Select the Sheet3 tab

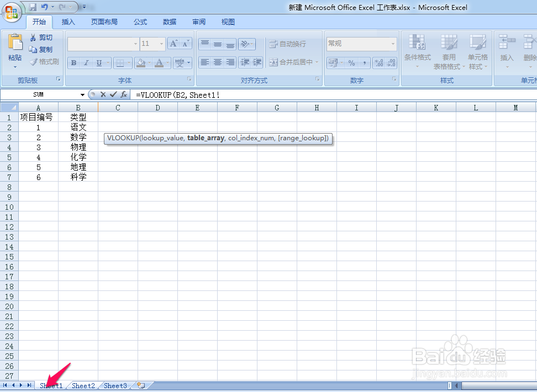click(115, 386)
